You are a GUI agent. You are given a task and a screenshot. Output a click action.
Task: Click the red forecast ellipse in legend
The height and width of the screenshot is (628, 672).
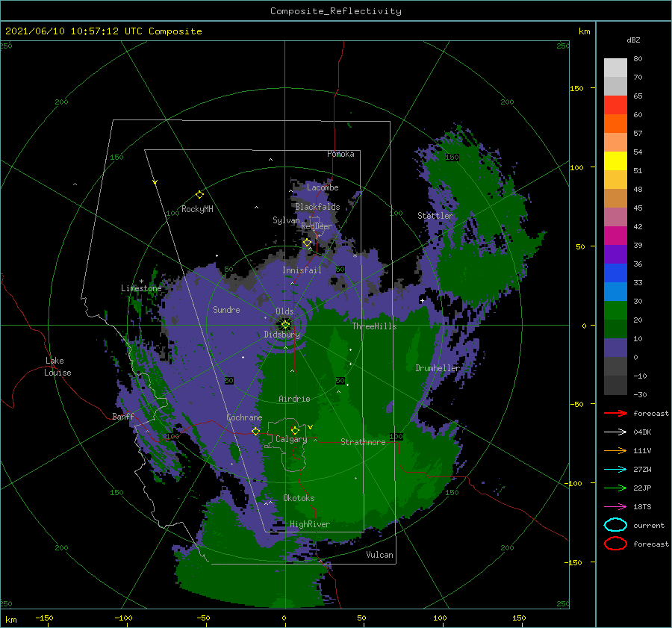pyautogui.click(x=615, y=544)
